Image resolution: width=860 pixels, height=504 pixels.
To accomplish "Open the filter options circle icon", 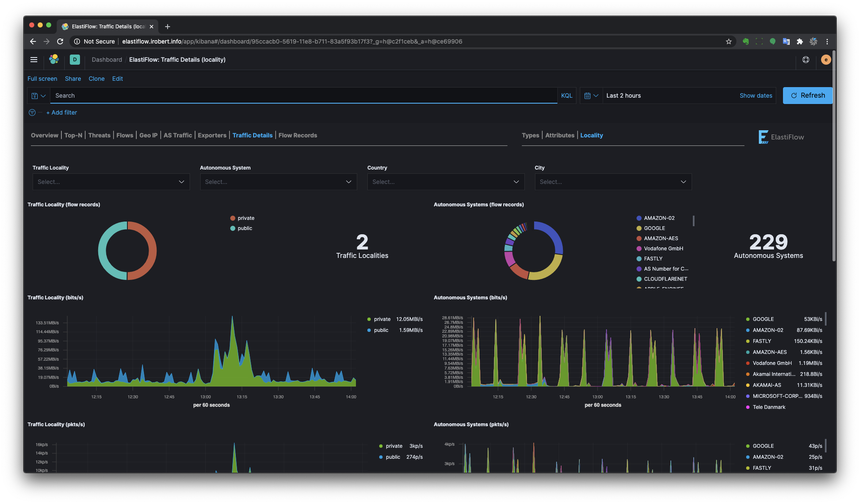I will [x=32, y=112].
